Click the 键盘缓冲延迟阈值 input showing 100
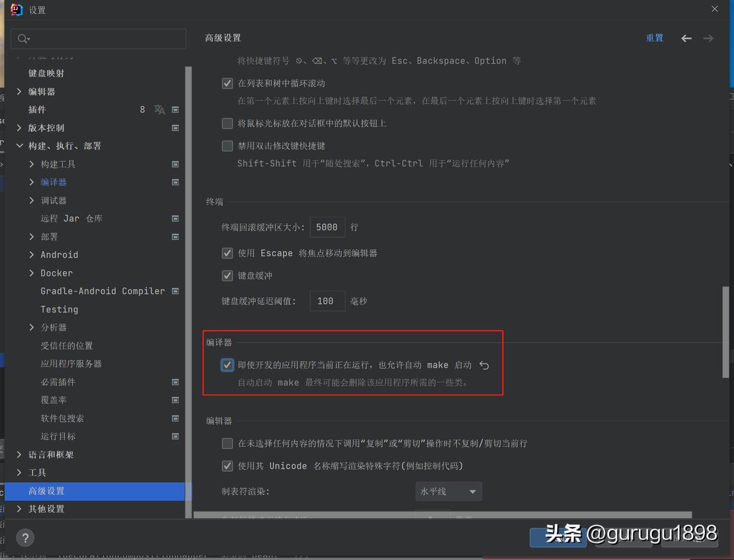Viewport: 734px width, 560px height. pyautogui.click(x=327, y=301)
